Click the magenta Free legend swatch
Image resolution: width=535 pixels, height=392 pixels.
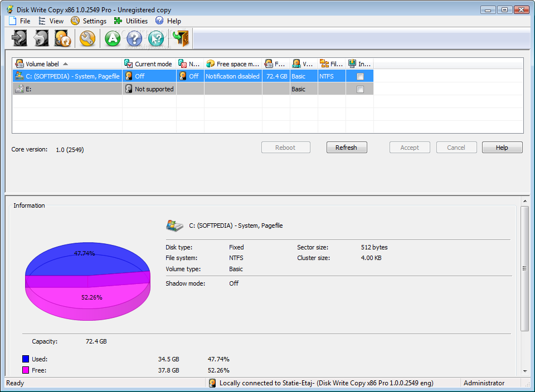tap(26, 370)
